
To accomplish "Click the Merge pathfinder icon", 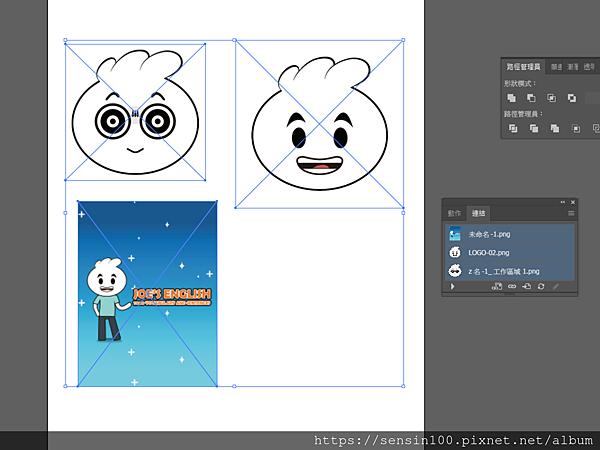I will click(x=554, y=129).
